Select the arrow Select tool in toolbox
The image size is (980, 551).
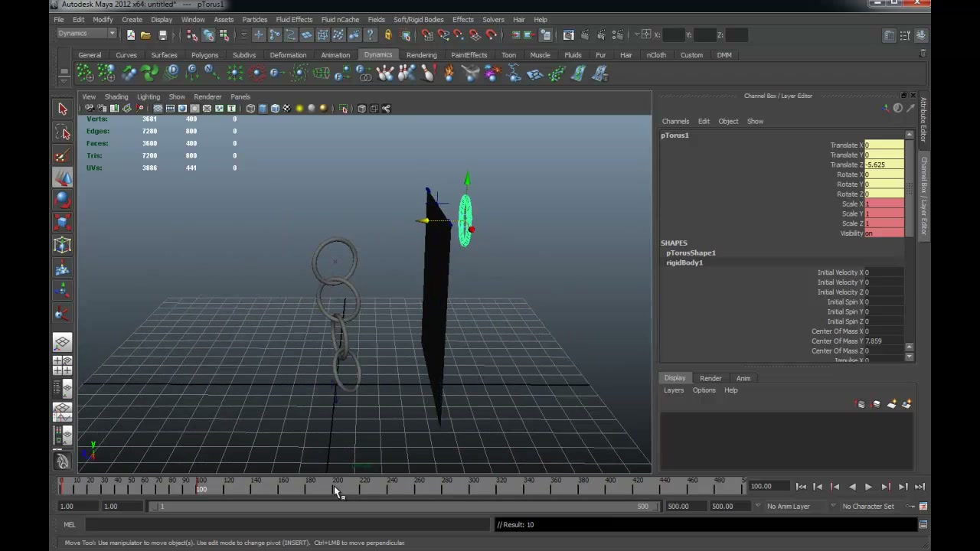click(63, 109)
